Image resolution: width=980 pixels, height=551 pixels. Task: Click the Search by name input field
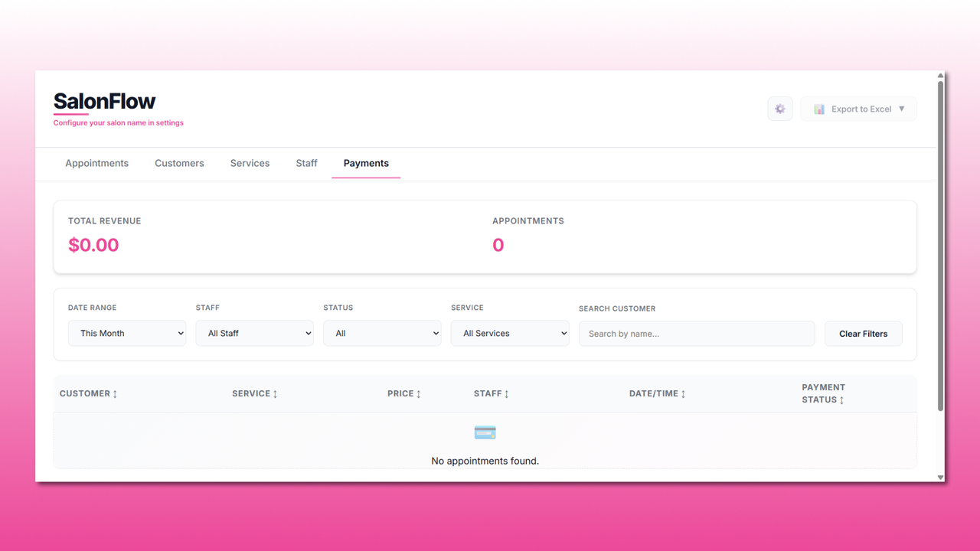[696, 333]
